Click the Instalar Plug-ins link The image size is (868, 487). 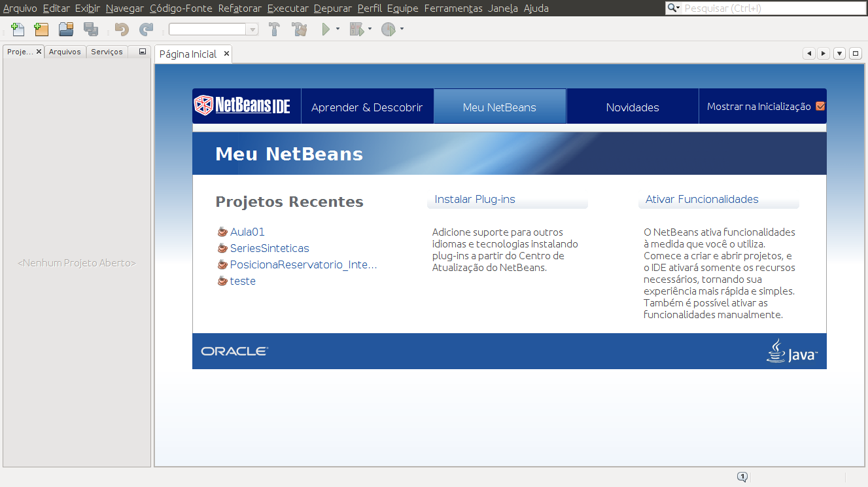pyautogui.click(x=475, y=199)
